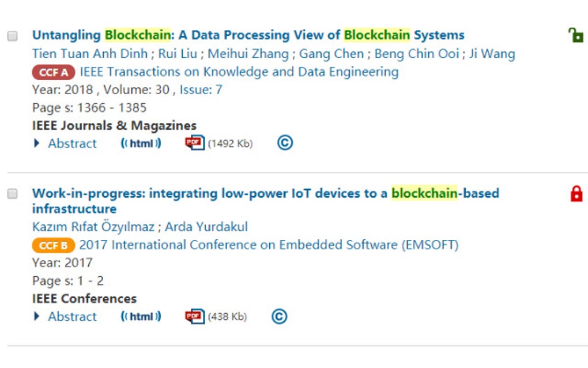Click the CCF A rank badge
This screenshot has height=368, width=588.
[x=54, y=72]
